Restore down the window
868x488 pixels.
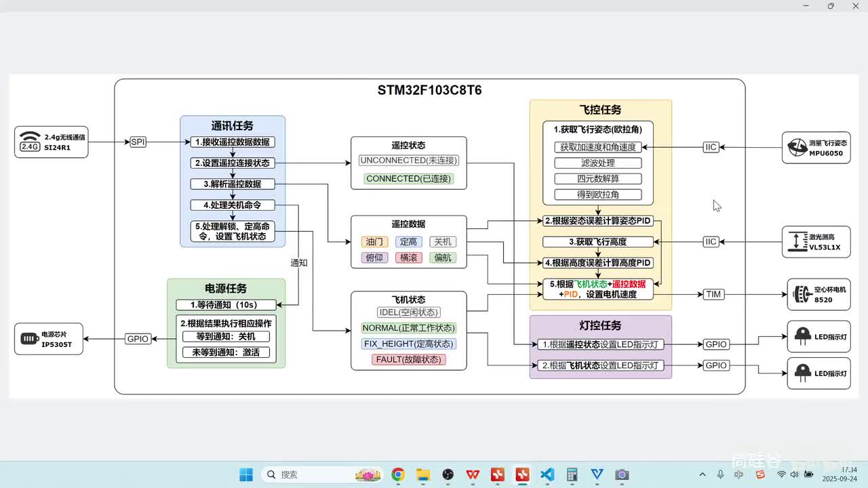[831, 5]
